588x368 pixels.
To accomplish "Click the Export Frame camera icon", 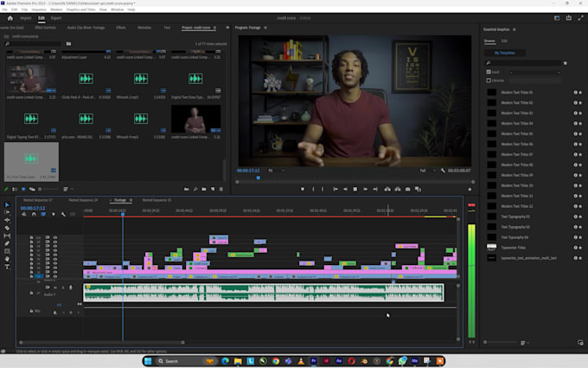I will point(407,190).
